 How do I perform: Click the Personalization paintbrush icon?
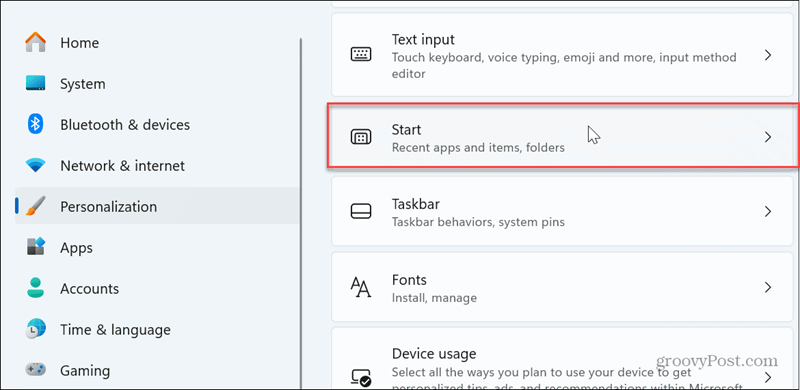click(x=36, y=206)
